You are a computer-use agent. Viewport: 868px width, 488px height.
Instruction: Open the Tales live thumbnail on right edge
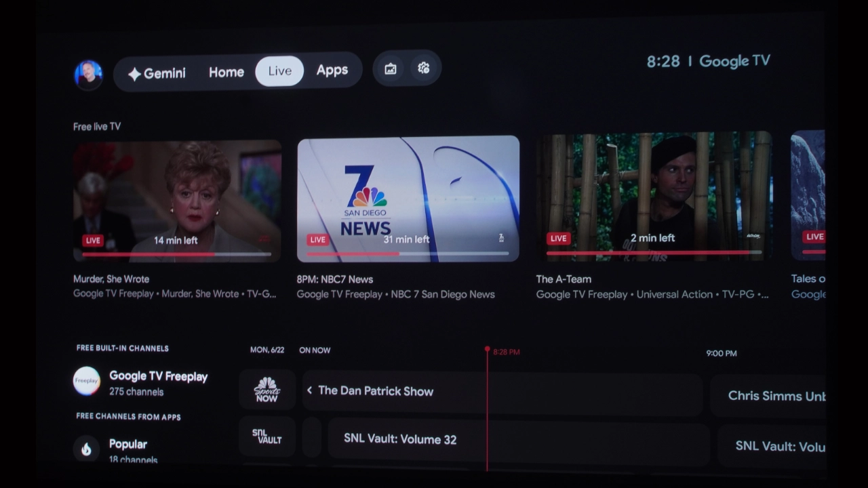[x=808, y=196]
